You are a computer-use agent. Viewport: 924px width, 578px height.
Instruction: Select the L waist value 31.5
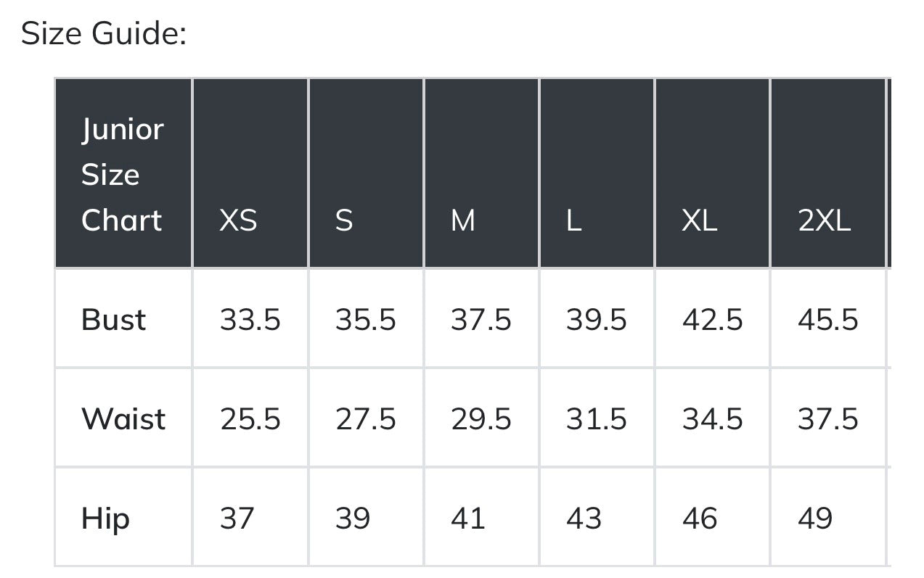pos(596,419)
